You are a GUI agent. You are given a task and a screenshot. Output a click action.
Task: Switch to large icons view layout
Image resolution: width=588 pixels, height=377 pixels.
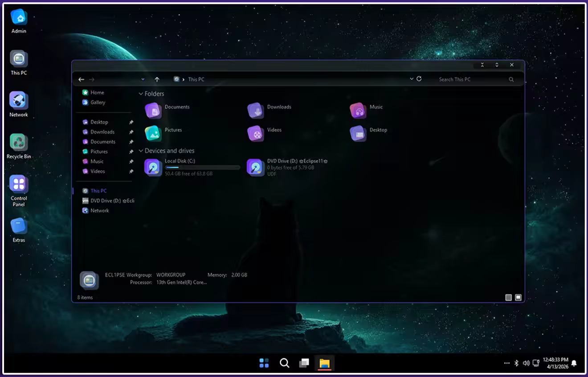518,298
